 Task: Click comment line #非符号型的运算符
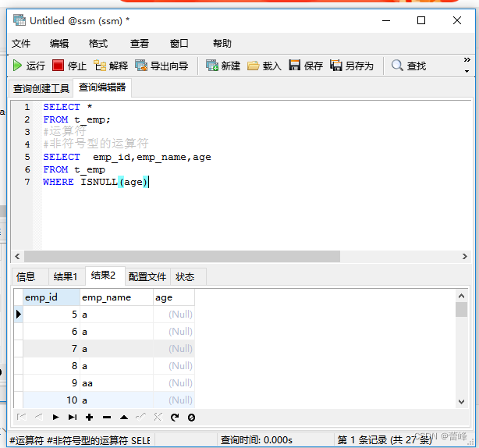[96, 144]
